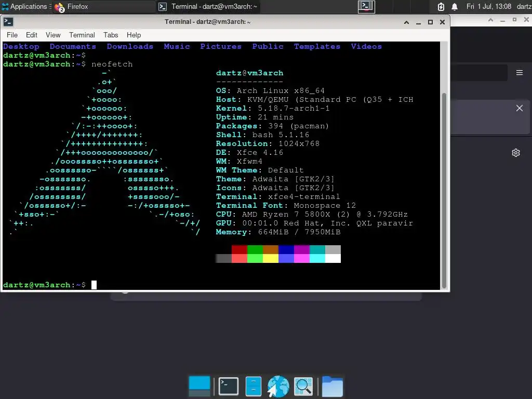Open the Terminal menu in the menu bar

[x=82, y=35]
